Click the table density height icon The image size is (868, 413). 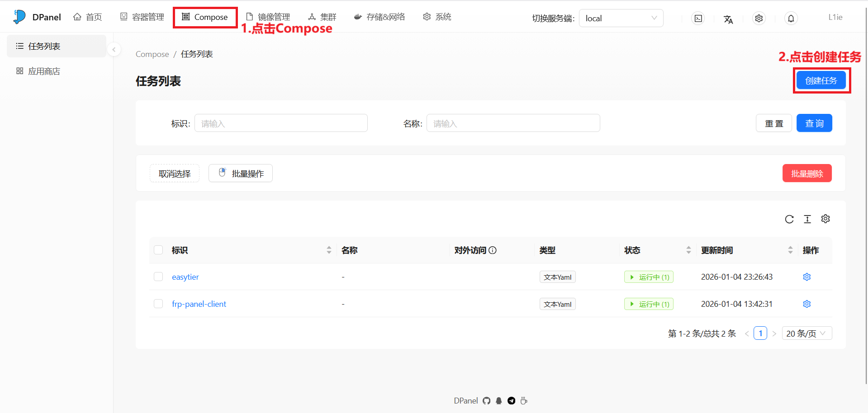click(x=807, y=219)
